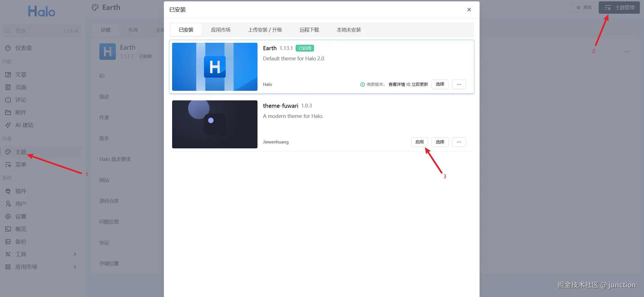The image size is (644, 297).
Task: Click the 立即更新 link for Earth
Action: 420,84
